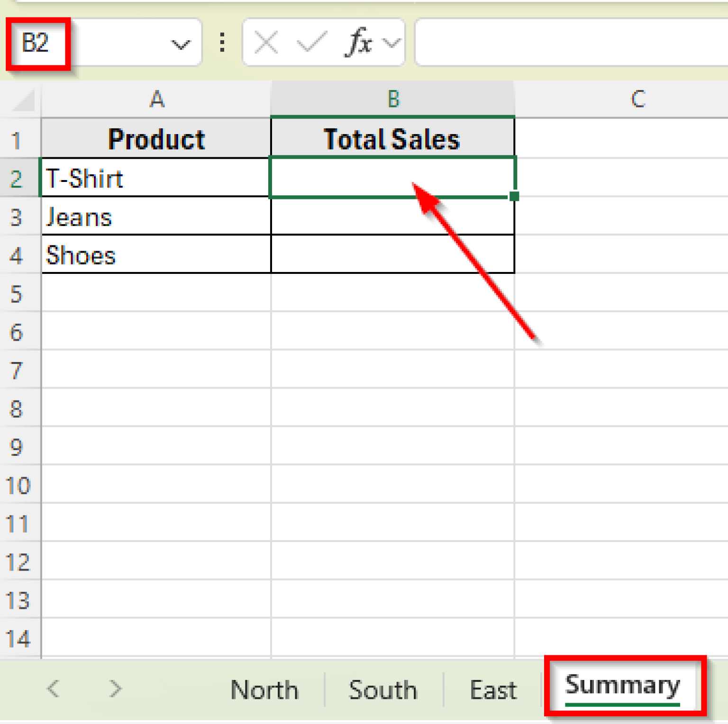Click the fill handle on cell B2
This screenshot has height=724, width=728.
pyautogui.click(x=514, y=196)
